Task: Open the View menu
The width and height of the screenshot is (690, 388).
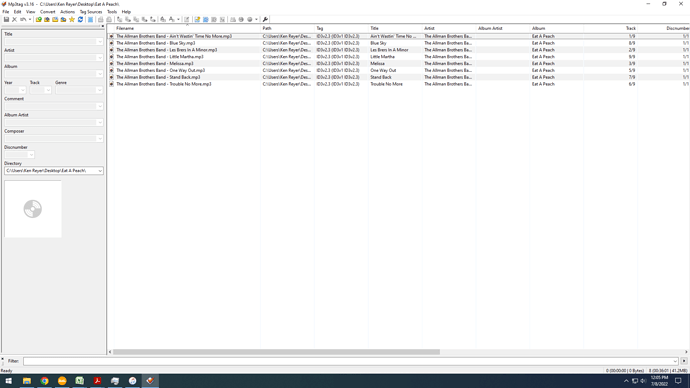Action: [x=30, y=12]
